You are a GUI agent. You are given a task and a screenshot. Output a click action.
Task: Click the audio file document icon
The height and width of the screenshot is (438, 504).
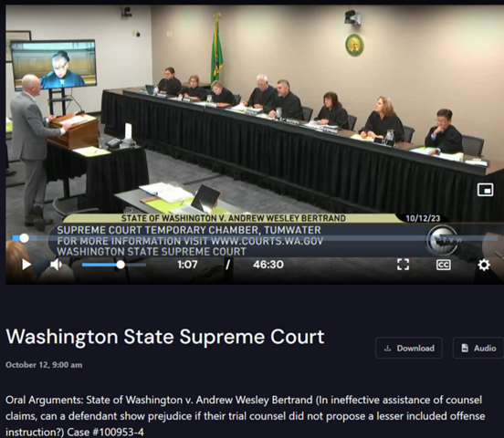pyautogui.click(x=465, y=348)
